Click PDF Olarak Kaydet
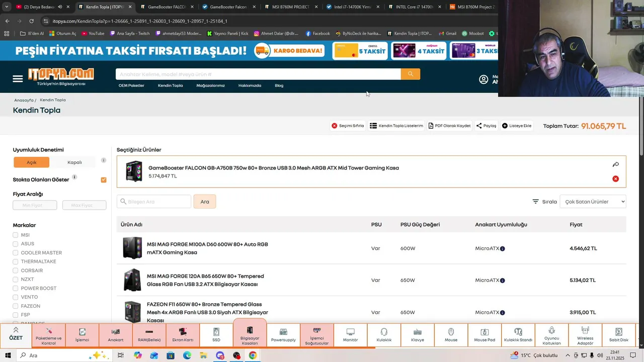This screenshot has width=644, height=362. click(449, 126)
